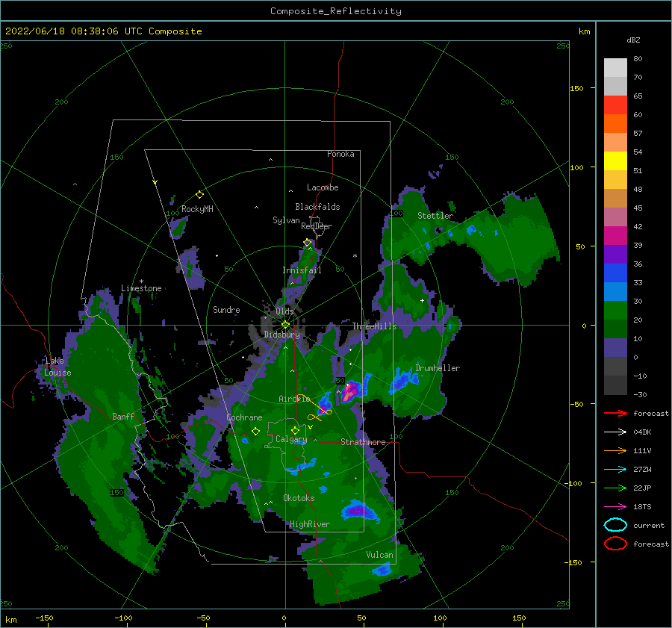Click the white asterisk marker east of Innisfail

click(x=355, y=256)
